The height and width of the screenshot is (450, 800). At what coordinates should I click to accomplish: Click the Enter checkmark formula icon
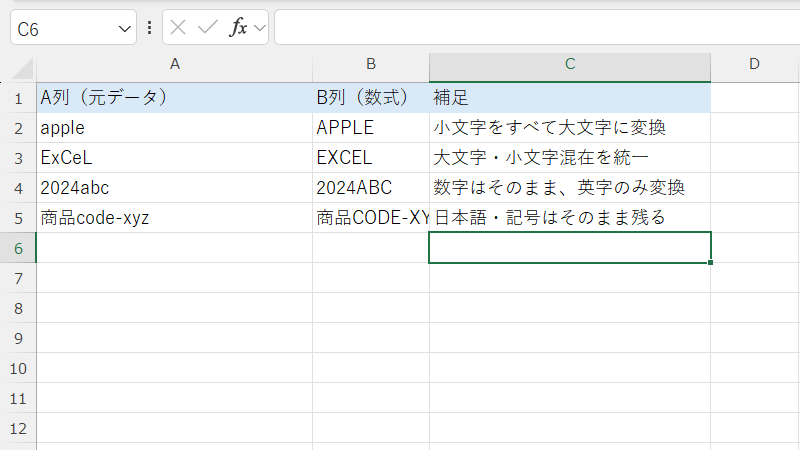point(208,27)
